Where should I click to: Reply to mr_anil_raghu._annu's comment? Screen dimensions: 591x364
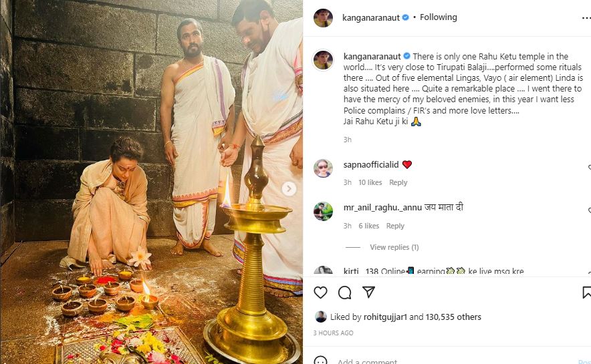[x=395, y=226]
